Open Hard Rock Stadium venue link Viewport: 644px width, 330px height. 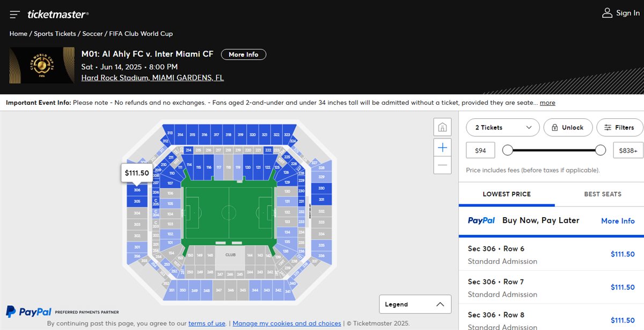(x=152, y=78)
